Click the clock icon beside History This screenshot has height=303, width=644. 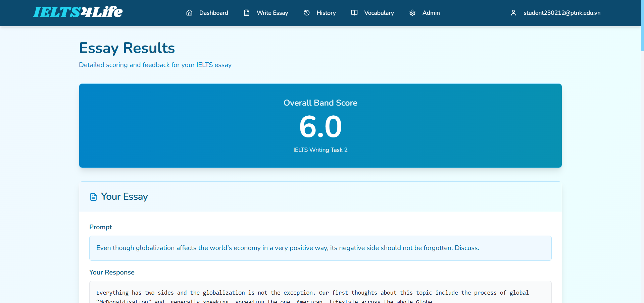tap(307, 13)
